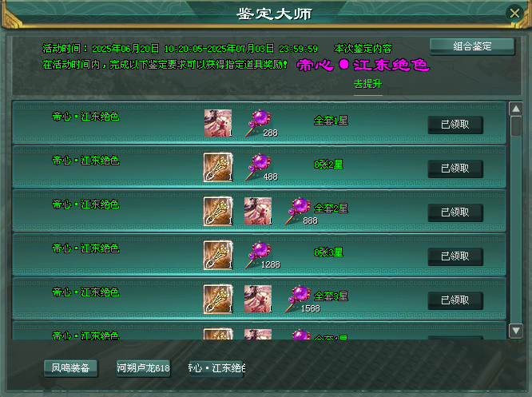This screenshot has height=397, width=532.
Task: Switch to the 凤鸣装备 tab
Action: tap(70, 368)
